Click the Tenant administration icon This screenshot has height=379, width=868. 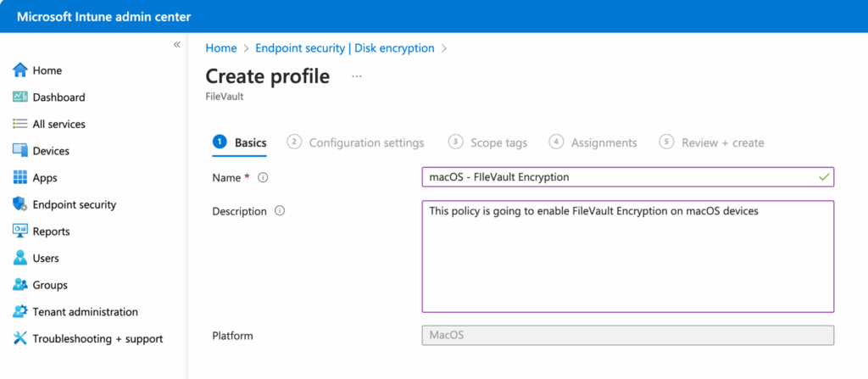tap(20, 312)
